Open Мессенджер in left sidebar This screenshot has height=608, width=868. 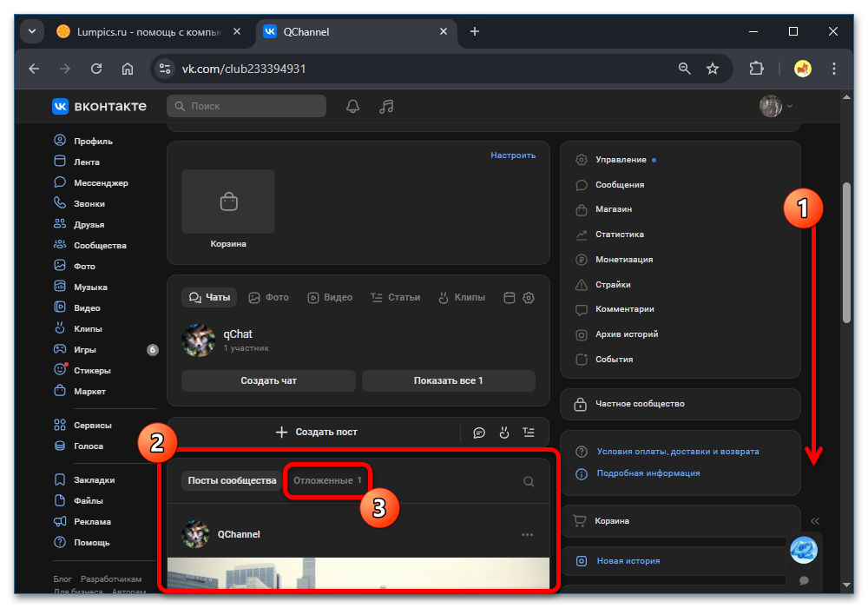coord(101,183)
